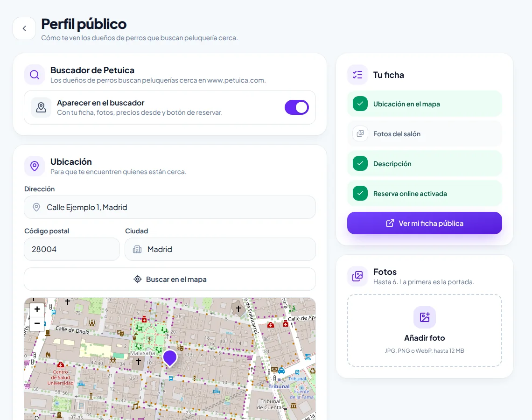Go back using the chevron arrow button

coord(24,28)
